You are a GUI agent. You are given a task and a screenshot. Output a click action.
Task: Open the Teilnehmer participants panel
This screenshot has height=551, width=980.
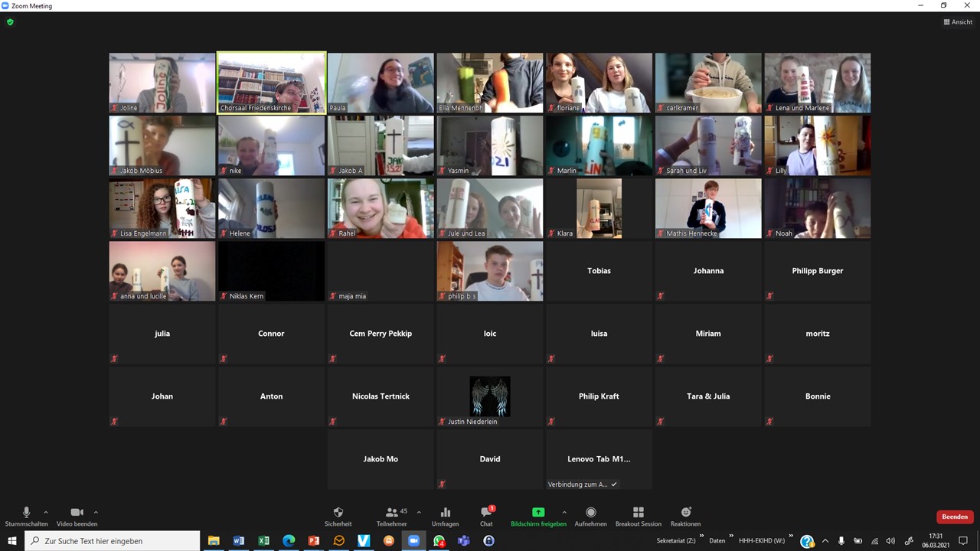(x=392, y=517)
